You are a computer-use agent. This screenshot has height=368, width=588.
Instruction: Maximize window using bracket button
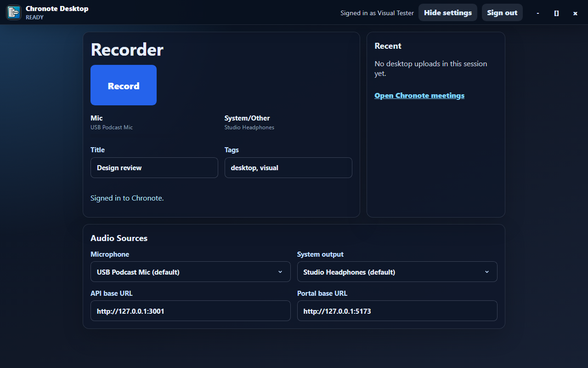click(556, 13)
